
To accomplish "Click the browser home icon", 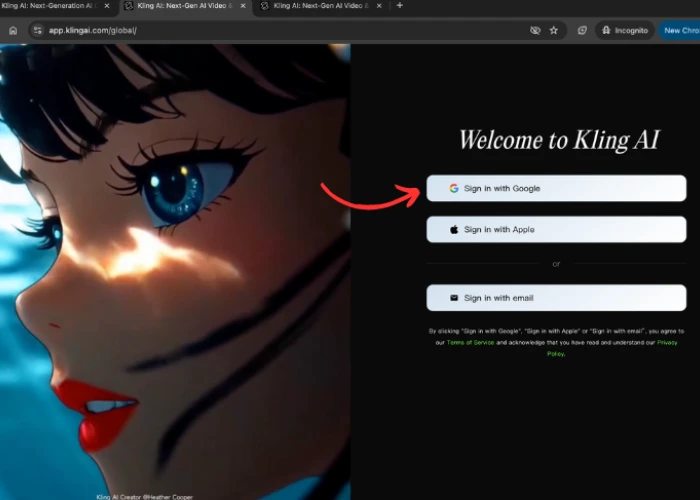I will pos(13,30).
